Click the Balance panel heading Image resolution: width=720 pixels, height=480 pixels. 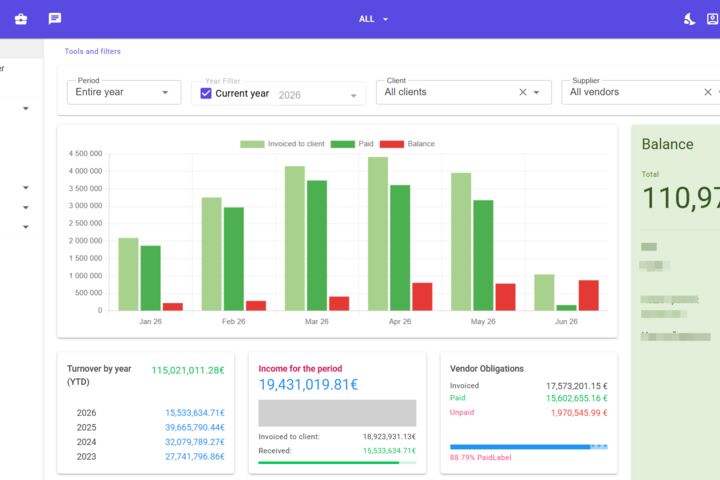667,144
